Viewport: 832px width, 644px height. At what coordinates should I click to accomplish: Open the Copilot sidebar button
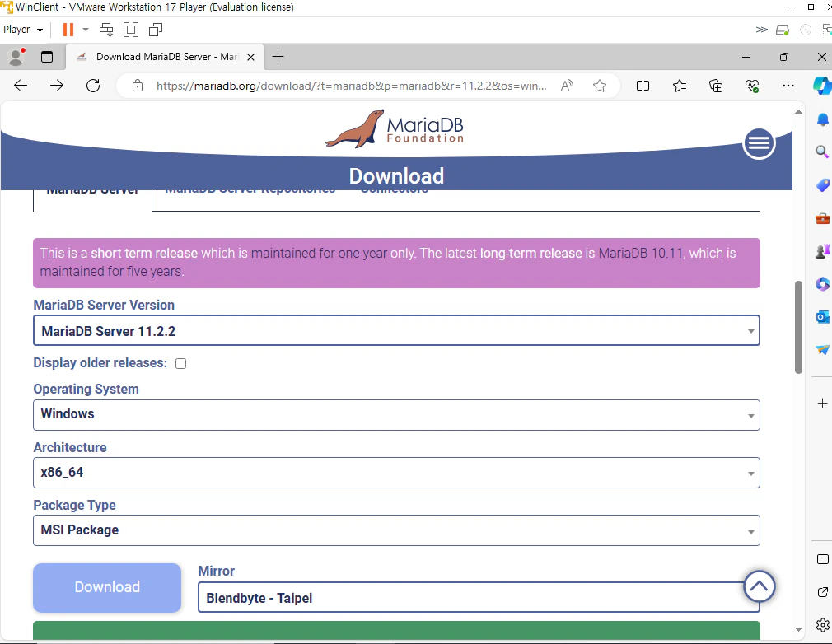coord(822,86)
